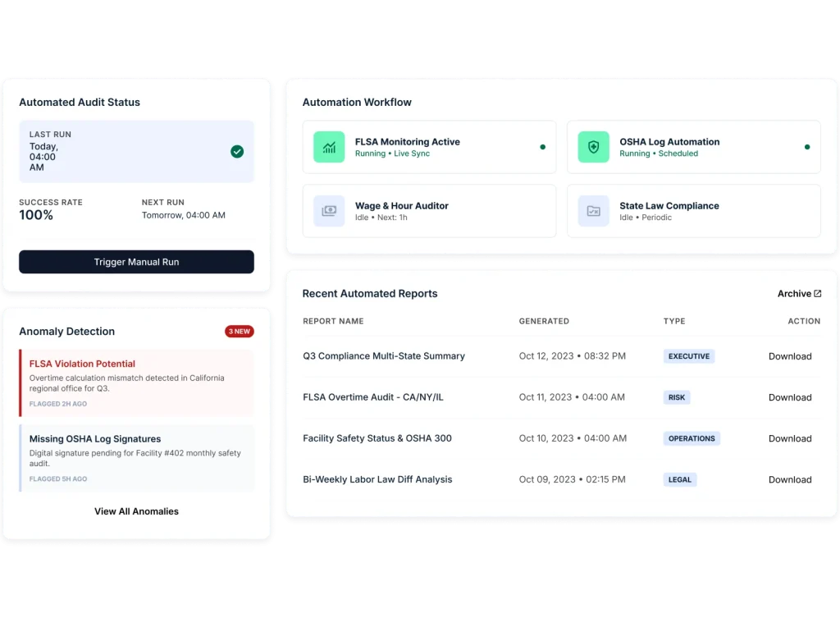The width and height of the screenshot is (840, 623).
Task: Open View All Anomalies
Action: (x=136, y=511)
